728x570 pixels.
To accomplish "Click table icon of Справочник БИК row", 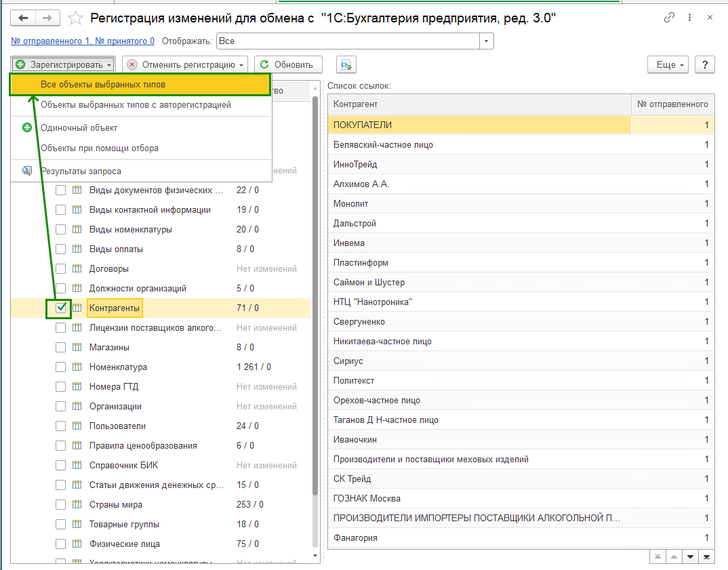I will click(77, 465).
